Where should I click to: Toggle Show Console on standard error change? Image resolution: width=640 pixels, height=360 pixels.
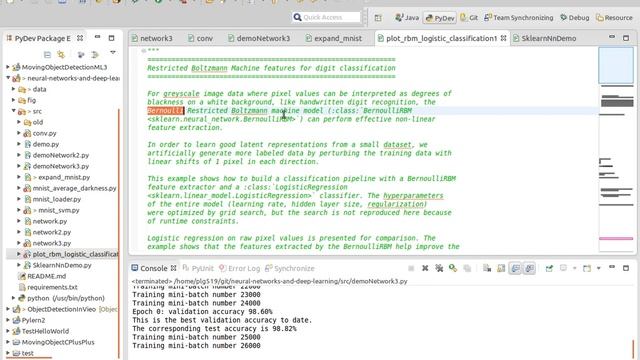click(x=529, y=268)
